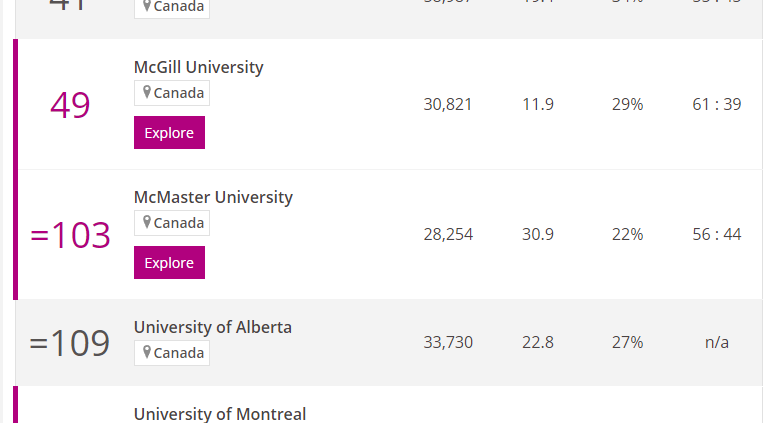This screenshot has height=423, width=769.
Task: Open the McGill University link
Action: point(199,67)
